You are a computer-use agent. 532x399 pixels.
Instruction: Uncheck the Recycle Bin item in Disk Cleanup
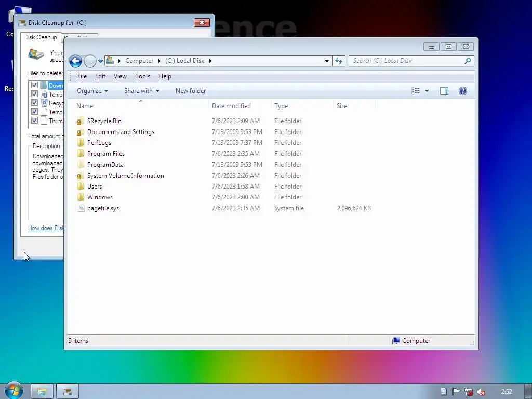34,102
